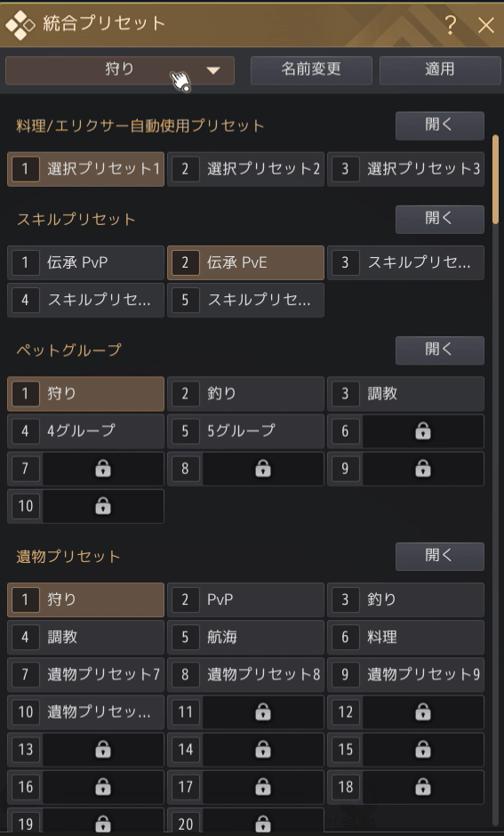Click the locked relic preset slot 11
This screenshot has height=836, width=504.
(x=245, y=711)
